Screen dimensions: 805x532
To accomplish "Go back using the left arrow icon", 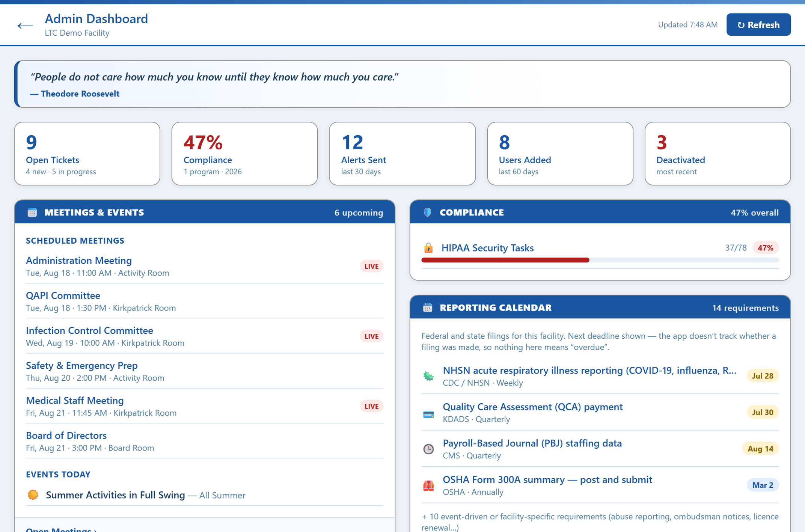I will pyautogui.click(x=25, y=26).
